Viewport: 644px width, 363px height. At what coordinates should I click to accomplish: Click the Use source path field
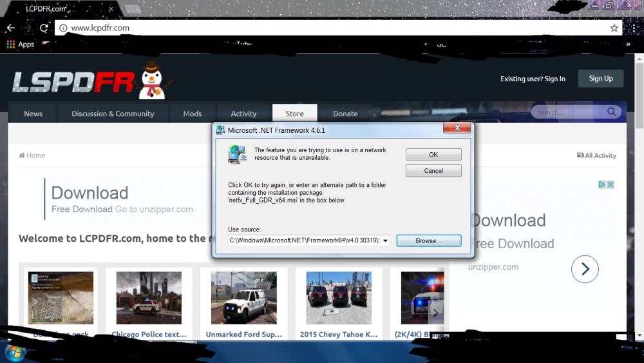click(305, 240)
